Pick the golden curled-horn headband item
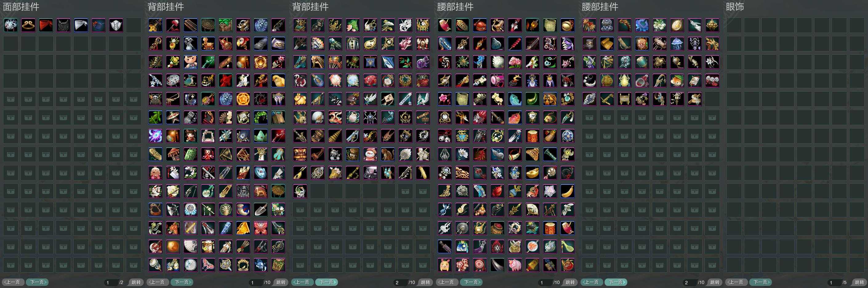 [28, 25]
